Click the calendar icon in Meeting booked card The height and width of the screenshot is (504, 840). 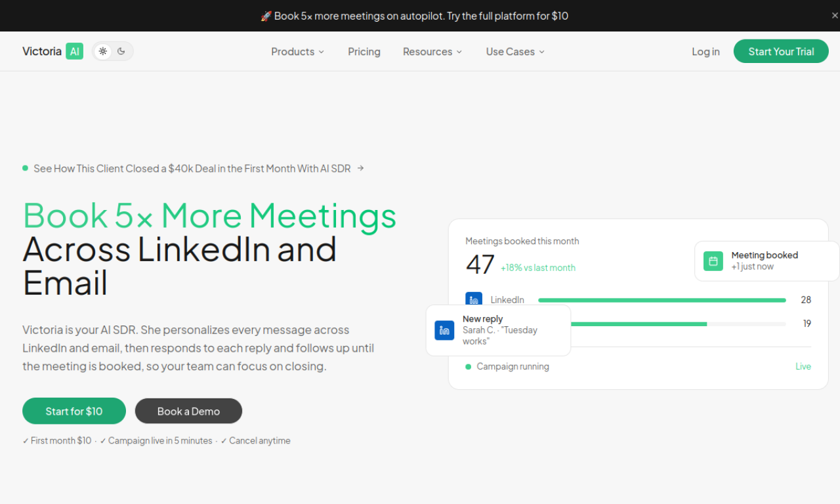pos(713,261)
